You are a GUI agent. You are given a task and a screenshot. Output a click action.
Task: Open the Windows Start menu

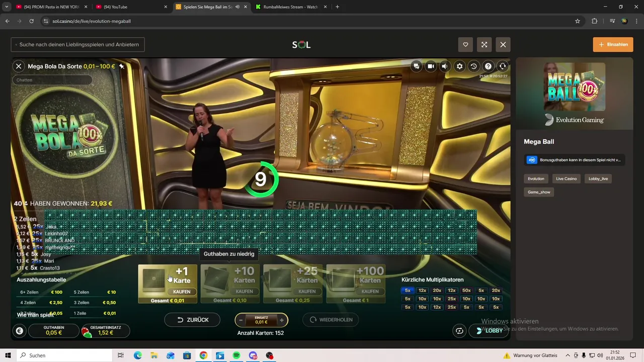(x=8, y=355)
